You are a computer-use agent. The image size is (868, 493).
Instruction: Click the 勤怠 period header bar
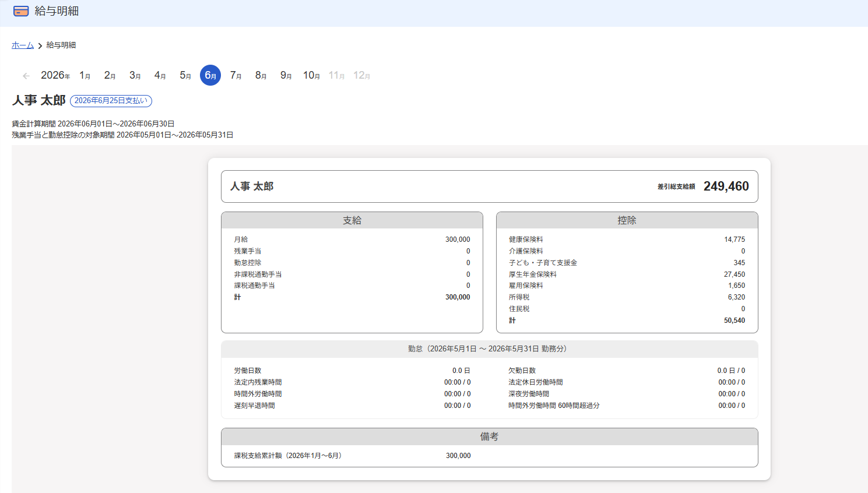click(x=490, y=349)
